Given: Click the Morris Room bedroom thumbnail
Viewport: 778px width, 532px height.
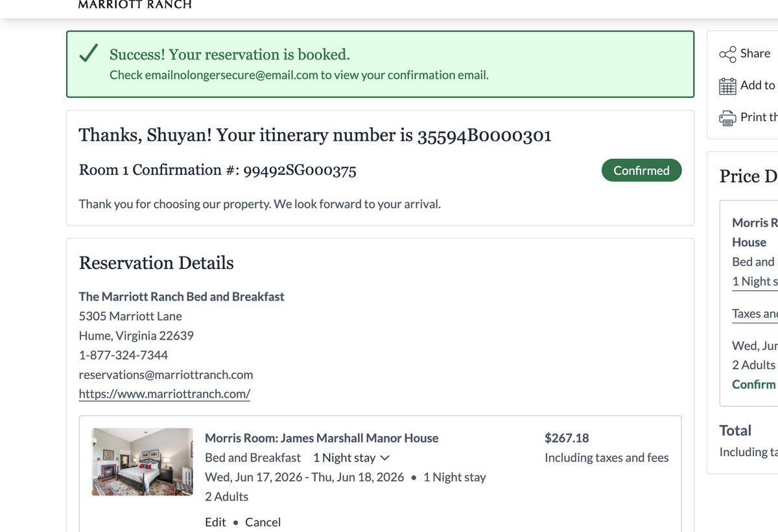Looking at the screenshot, I should (142, 461).
